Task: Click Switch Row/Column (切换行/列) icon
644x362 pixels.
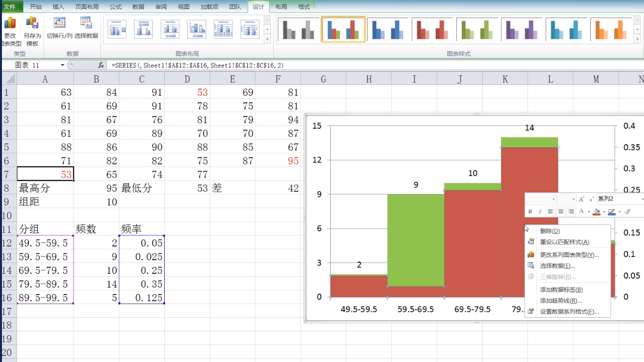Action: (x=59, y=27)
